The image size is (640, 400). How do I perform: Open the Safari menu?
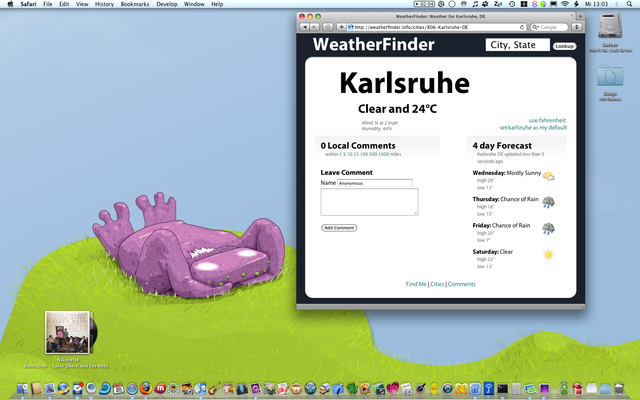coord(28,4)
